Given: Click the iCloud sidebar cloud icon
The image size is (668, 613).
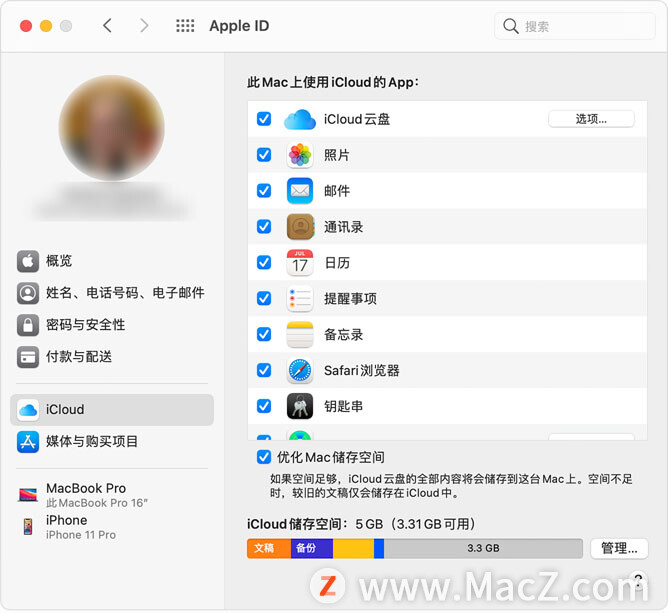Looking at the screenshot, I should point(28,410).
